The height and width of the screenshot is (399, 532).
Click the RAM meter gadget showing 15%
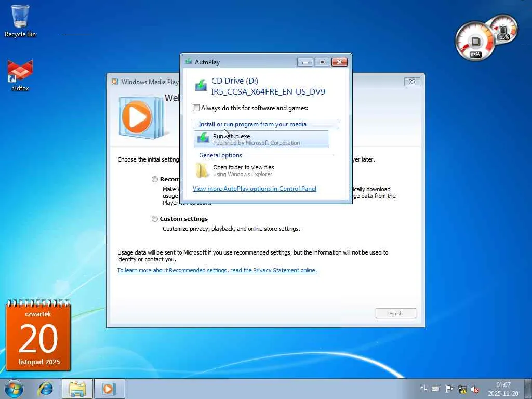pyautogui.click(x=504, y=30)
